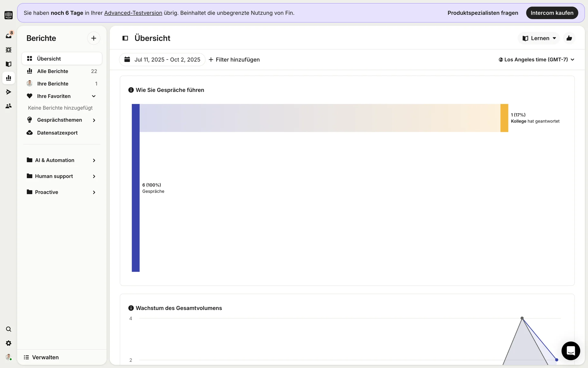Click the Intercom kaufen button
The image size is (588, 368).
tap(552, 13)
